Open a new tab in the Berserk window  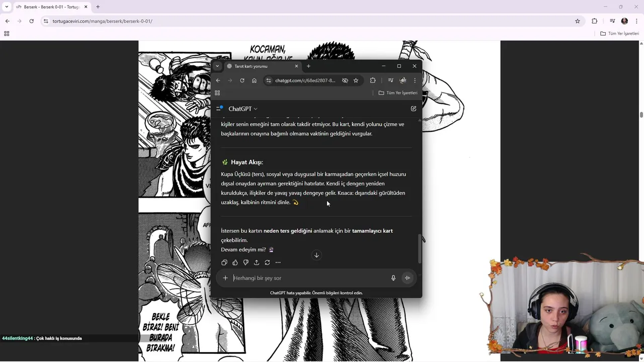(x=98, y=7)
